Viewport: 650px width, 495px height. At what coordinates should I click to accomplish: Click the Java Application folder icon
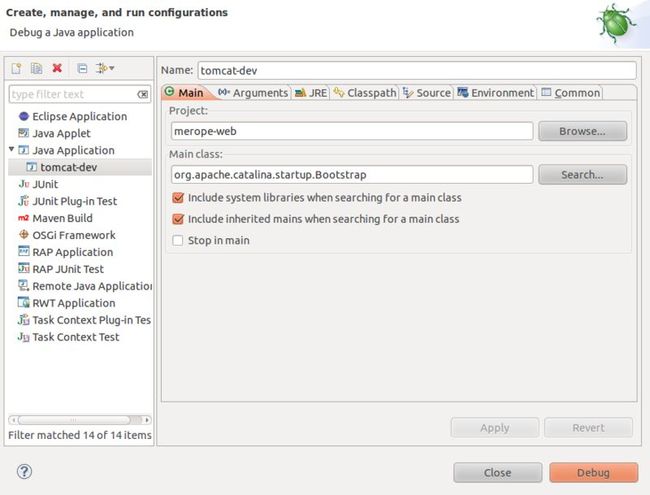[x=24, y=150]
